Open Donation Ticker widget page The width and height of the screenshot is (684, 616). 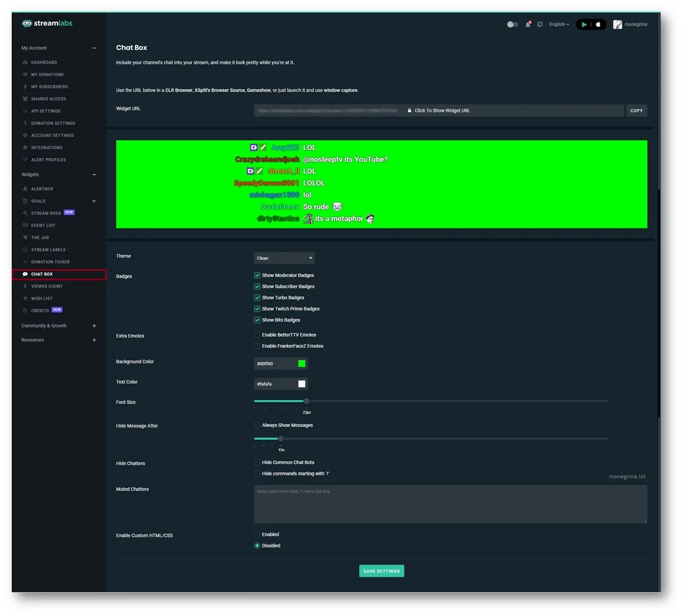coord(50,262)
